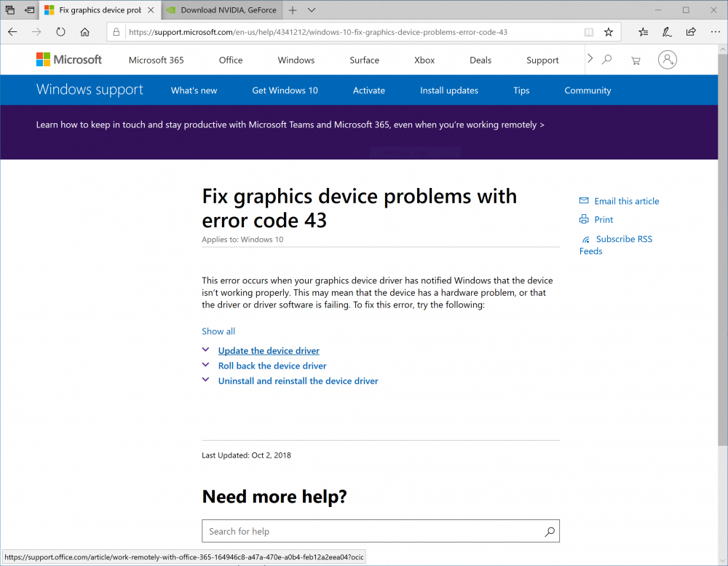Switch to Download NVIDIA GeForce tab
Screen dimensions: 728x566
(x=222, y=10)
